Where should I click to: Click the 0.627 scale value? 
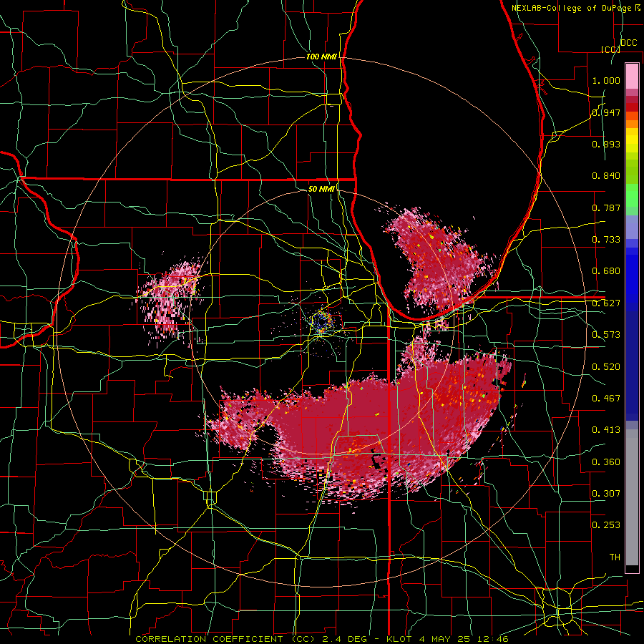pos(606,303)
